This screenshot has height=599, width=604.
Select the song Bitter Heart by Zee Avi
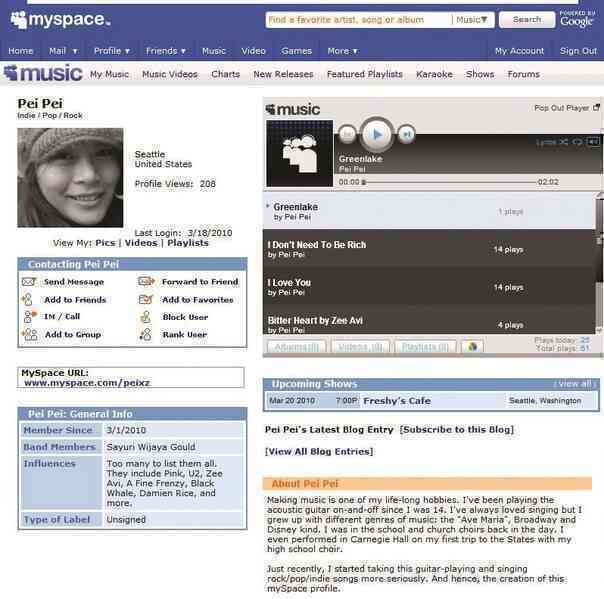(429, 320)
